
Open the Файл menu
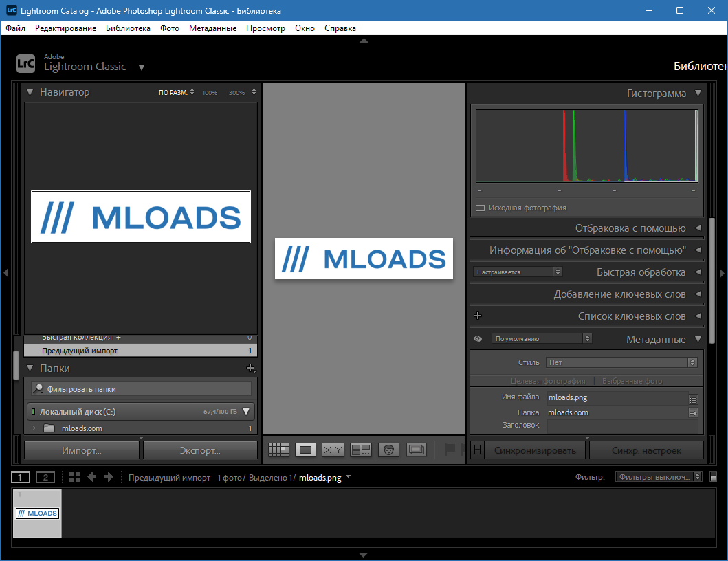tap(15, 28)
